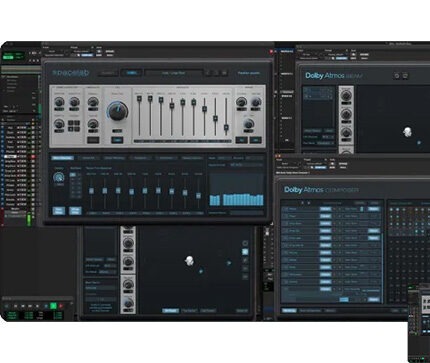Click the third small icon right of the Spacelab preset name
This screenshot has width=430, height=363.
[x=224, y=73]
